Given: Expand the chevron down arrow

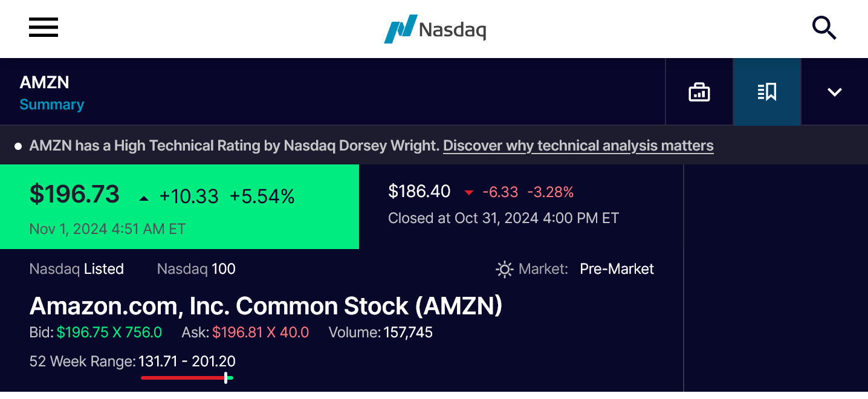Looking at the screenshot, I should point(835,92).
